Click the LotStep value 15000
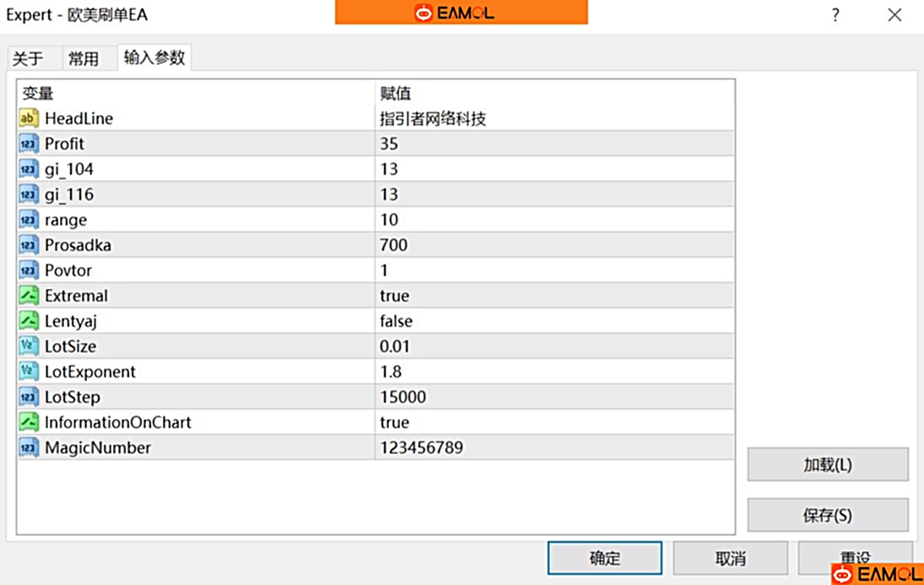 tap(403, 398)
